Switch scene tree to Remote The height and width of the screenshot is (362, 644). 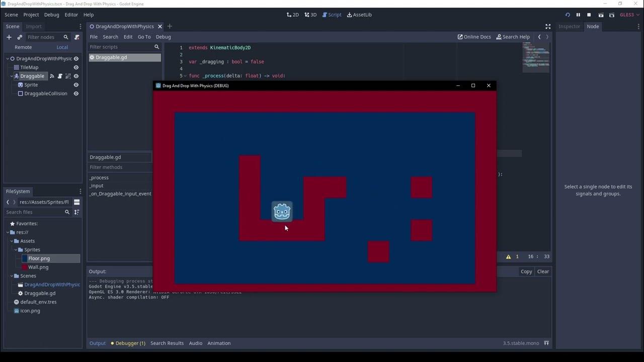point(23,47)
